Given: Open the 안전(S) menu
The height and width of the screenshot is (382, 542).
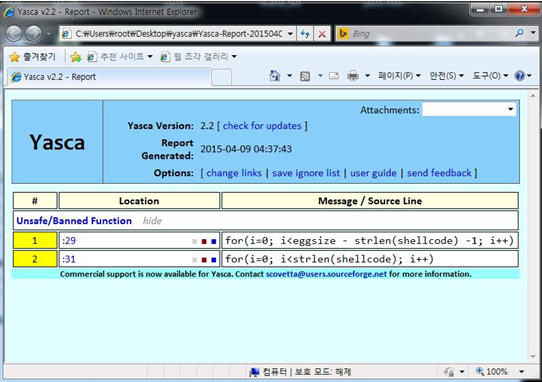Looking at the screenshot, I should [446, 75].
